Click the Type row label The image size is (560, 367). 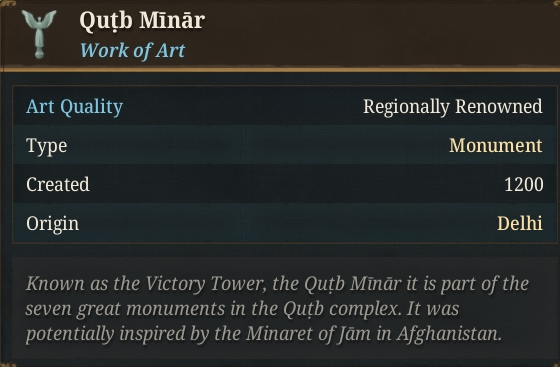[46, 146]
